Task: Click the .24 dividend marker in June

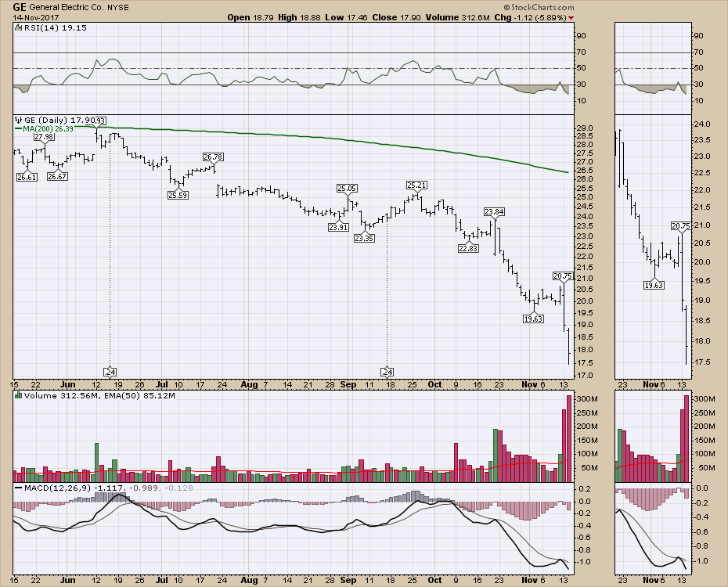Action: pyautogui.click(x=110, y=372)
